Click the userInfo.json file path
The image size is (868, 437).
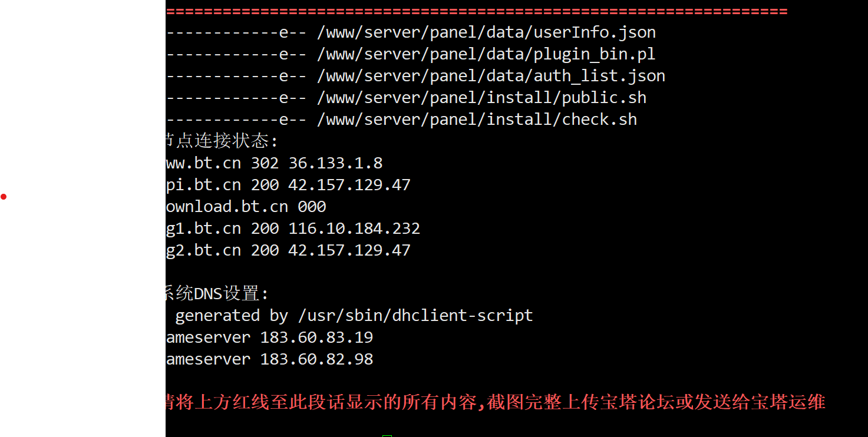pyautogui.click(x=486, y=32)
